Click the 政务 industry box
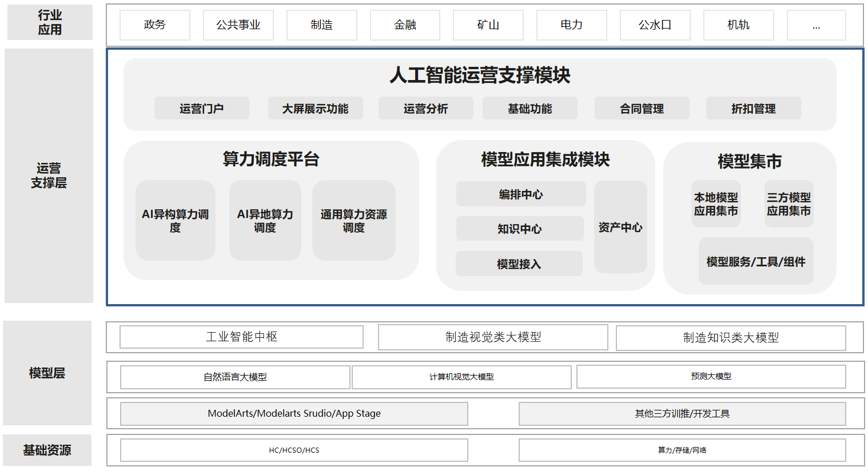This screenshot has height=471, width=868. point(154,25)
